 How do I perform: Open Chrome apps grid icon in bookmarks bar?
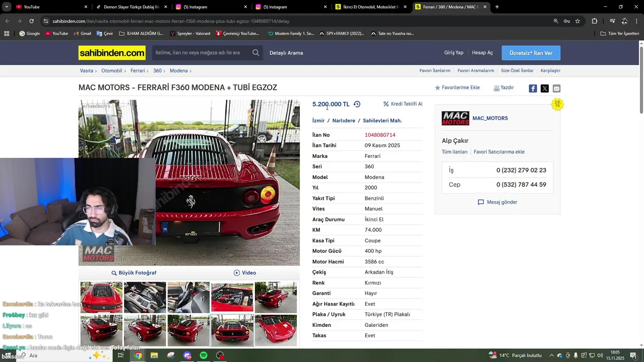[7, 34]
